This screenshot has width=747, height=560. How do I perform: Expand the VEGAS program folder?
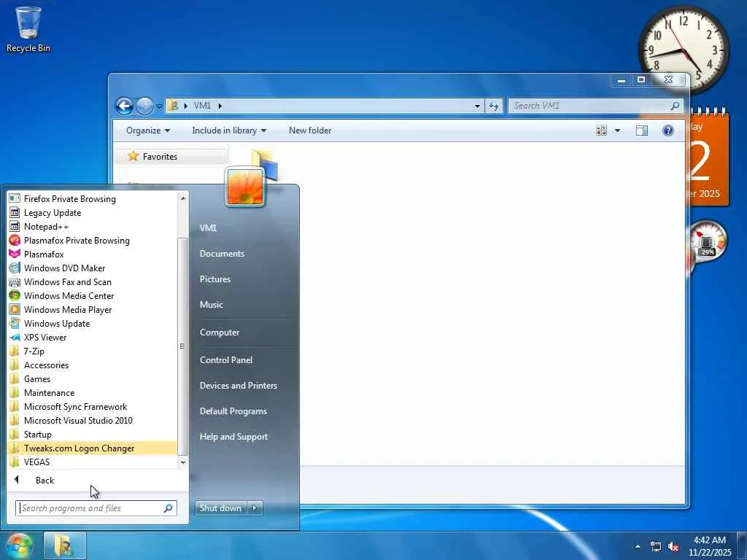pos(92,462)
